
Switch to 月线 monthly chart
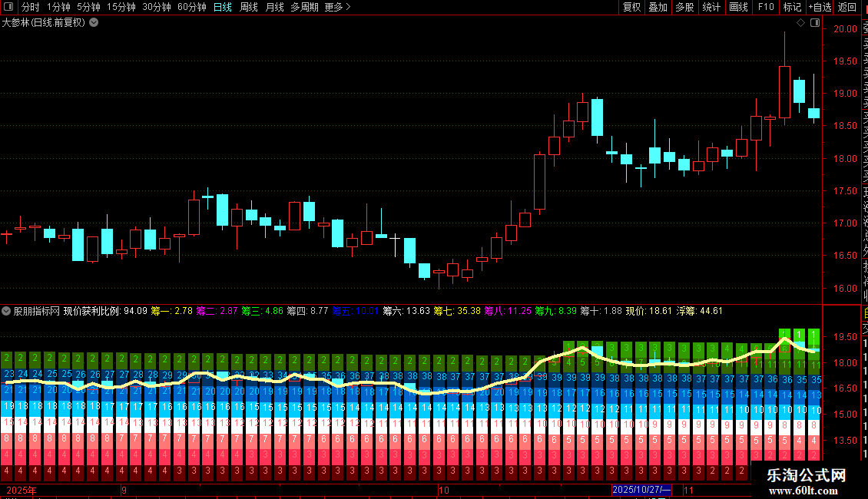pos(274,7)
